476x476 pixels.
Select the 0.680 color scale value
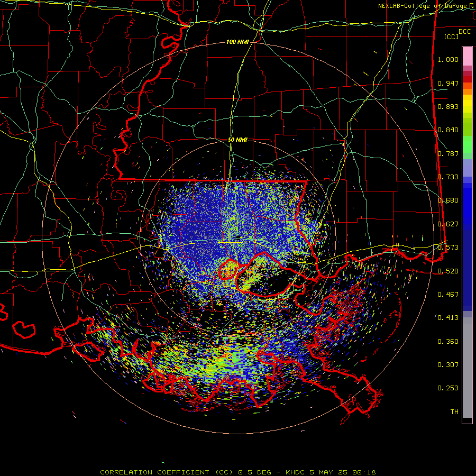[x=448, y=200]
